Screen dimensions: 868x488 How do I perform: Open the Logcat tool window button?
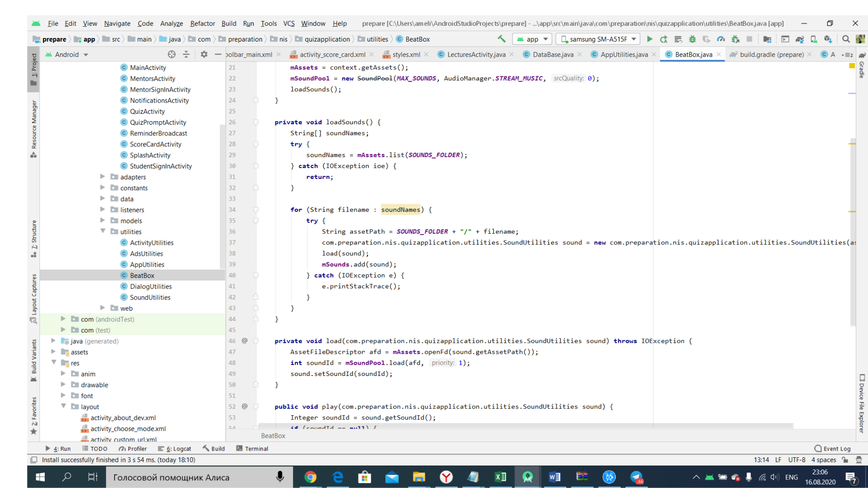[175, 449]
